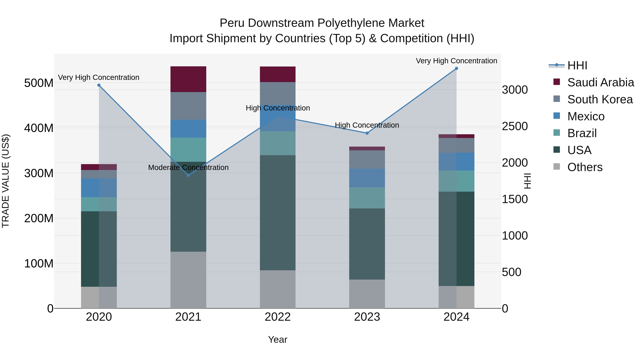This screenshot has width=644, height=362.
Task: Select the Others bar segment for 2022
Action: tap(278, 289)
